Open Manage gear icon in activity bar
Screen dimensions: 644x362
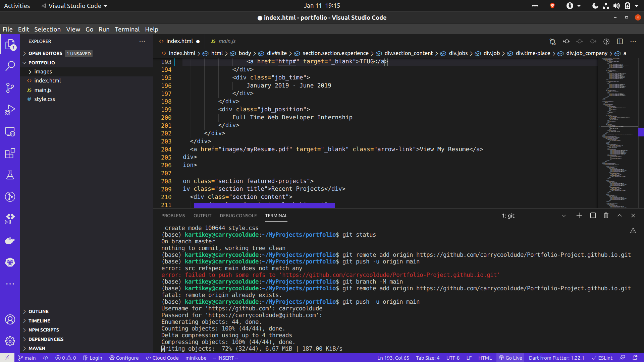pos(10,341)
